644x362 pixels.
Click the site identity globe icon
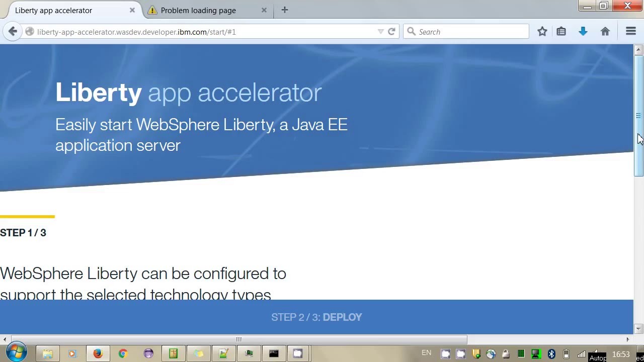tap(30, 32)
